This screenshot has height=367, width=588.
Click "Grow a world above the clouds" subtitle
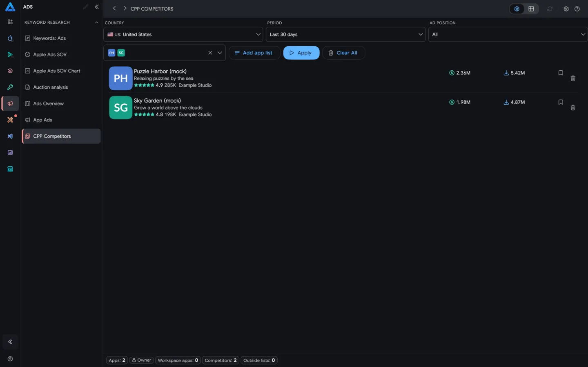[168, 108]
